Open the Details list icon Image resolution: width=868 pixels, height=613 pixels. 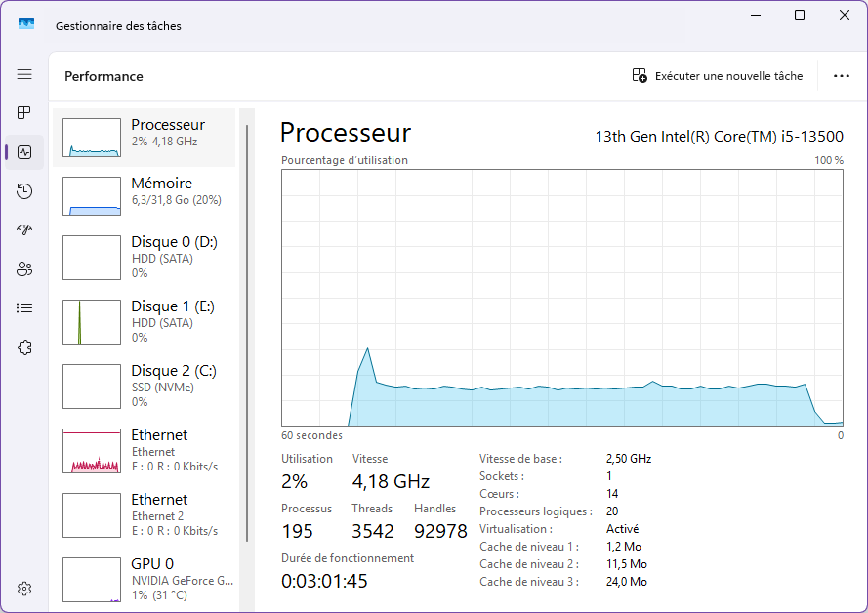(24, 308)
